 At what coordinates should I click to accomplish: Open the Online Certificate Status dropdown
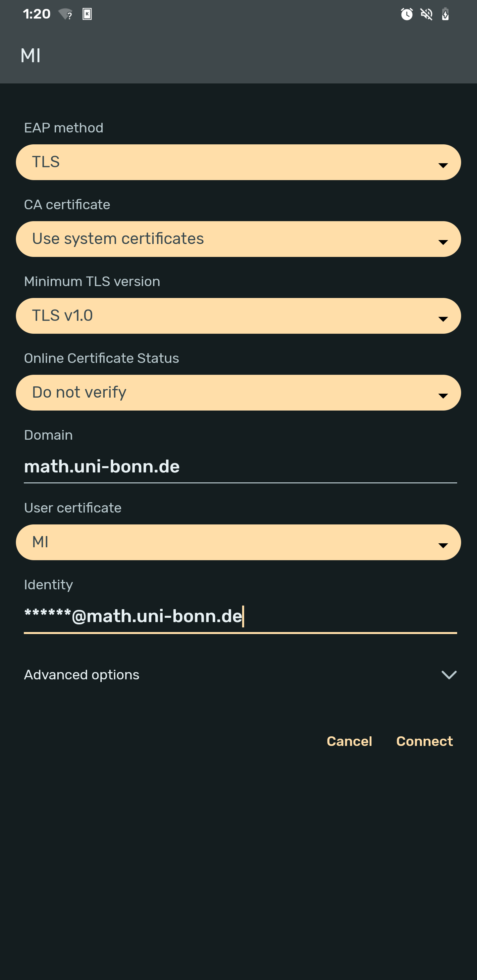point(238,393)
